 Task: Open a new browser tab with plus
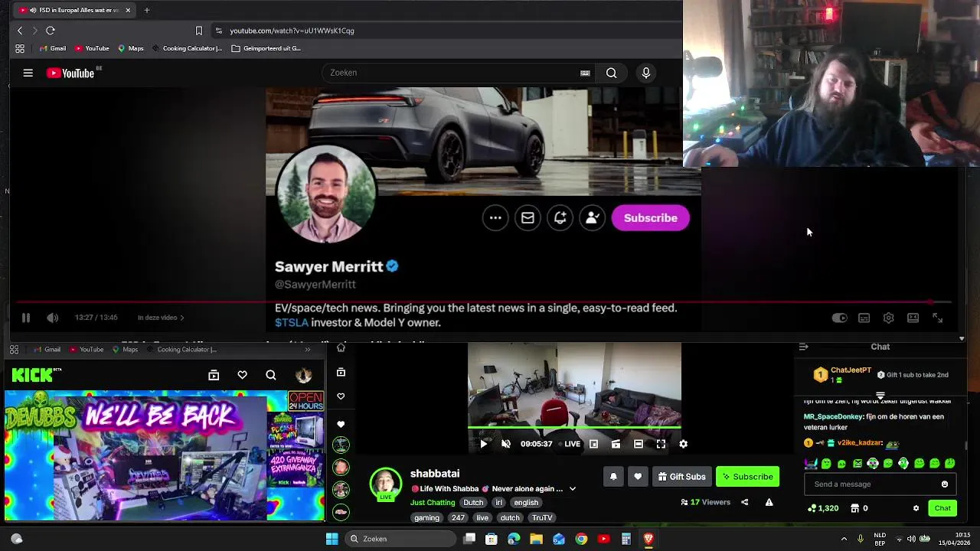pos(147,10)
